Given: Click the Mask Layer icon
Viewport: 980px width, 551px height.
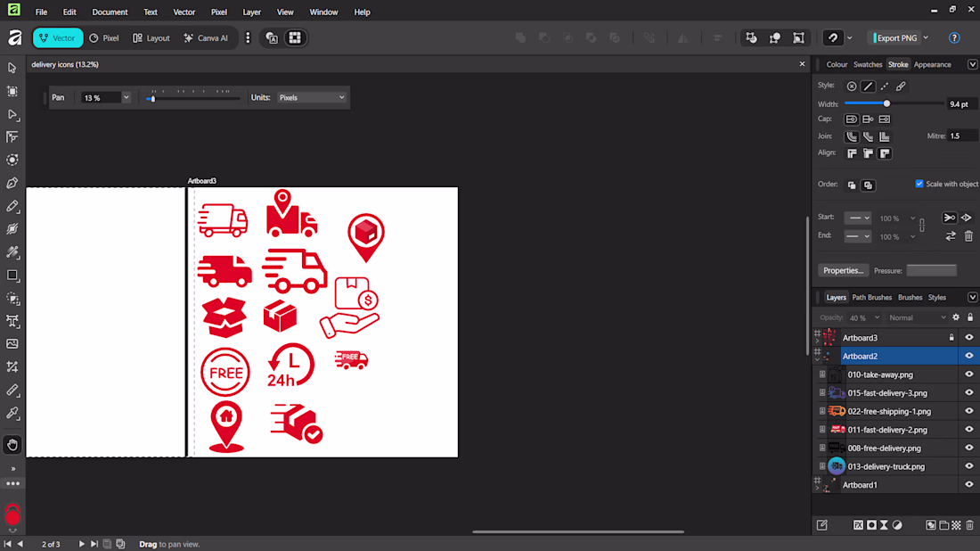Looking at the screenshot, I should (x=871, y=525).
